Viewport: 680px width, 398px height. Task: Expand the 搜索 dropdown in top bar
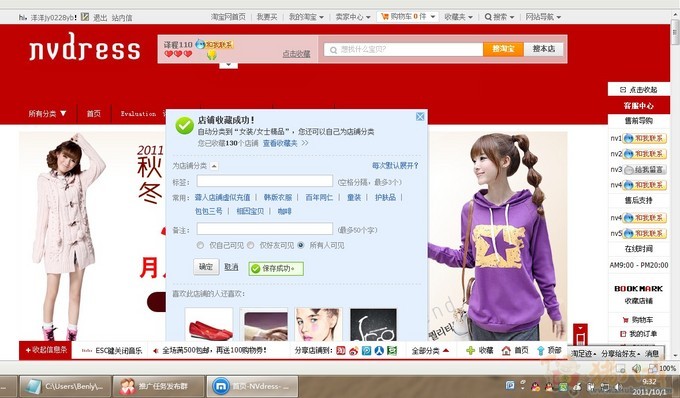499,17
